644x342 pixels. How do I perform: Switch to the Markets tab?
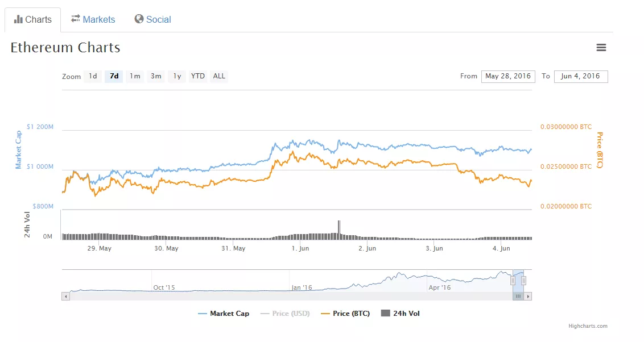pos(98,19)
